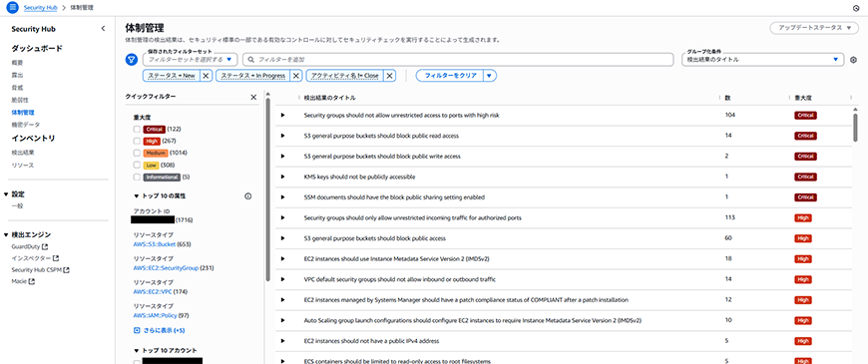Filter by AWS::IAM::Policy resource type
Screen dimensions: 868x364
click(154, 315)
